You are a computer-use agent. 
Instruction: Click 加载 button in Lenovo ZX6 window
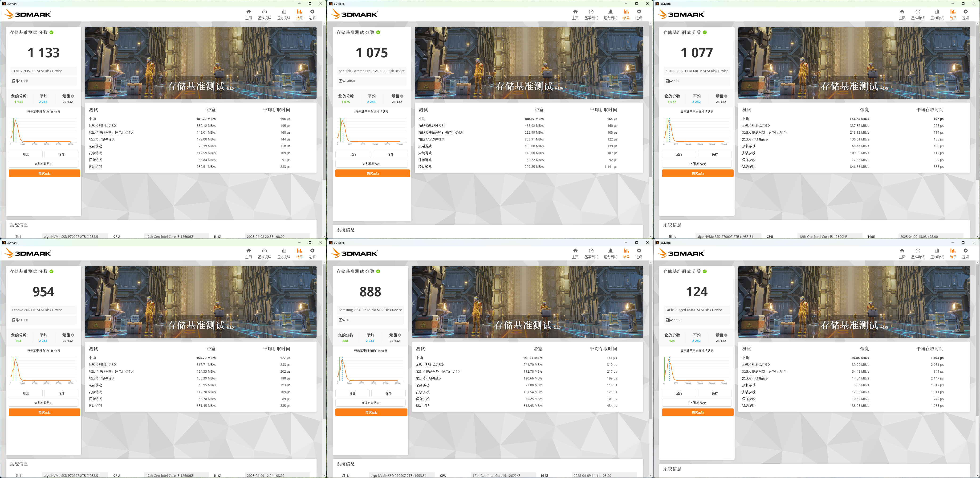[25, 393]
